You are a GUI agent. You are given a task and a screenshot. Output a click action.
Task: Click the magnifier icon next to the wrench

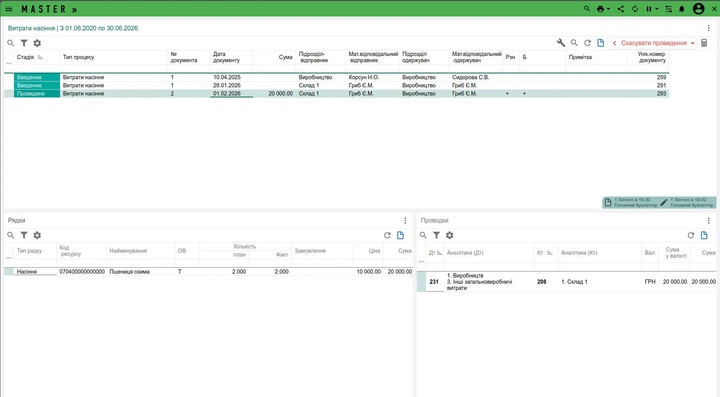coord(574,43)
